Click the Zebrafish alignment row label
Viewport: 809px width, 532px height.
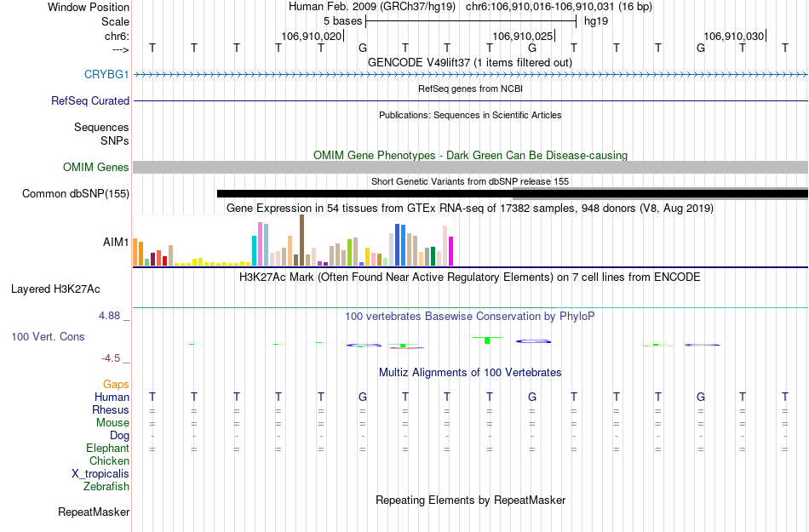pos(106,486)
